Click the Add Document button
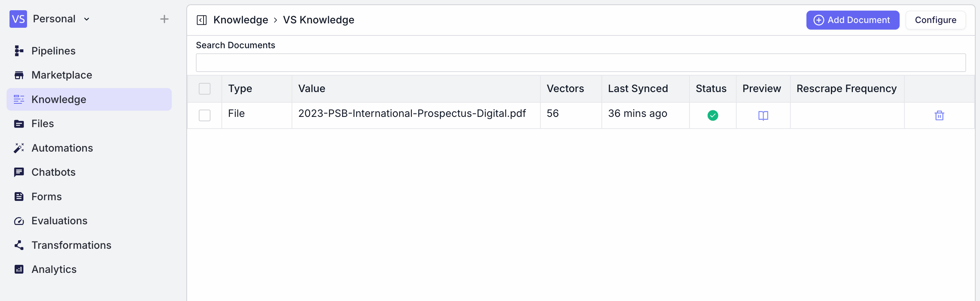The image size is (980, 301). point(852,20)
